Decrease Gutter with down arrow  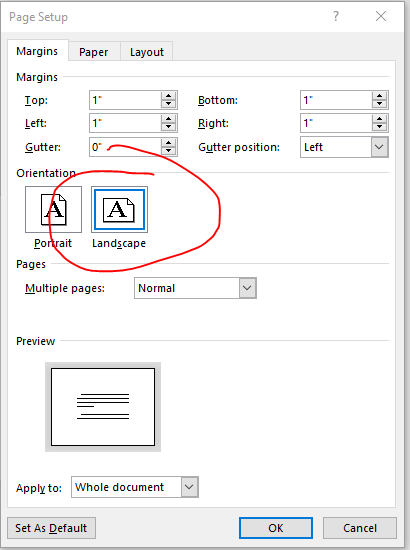(x=169, y=151)
